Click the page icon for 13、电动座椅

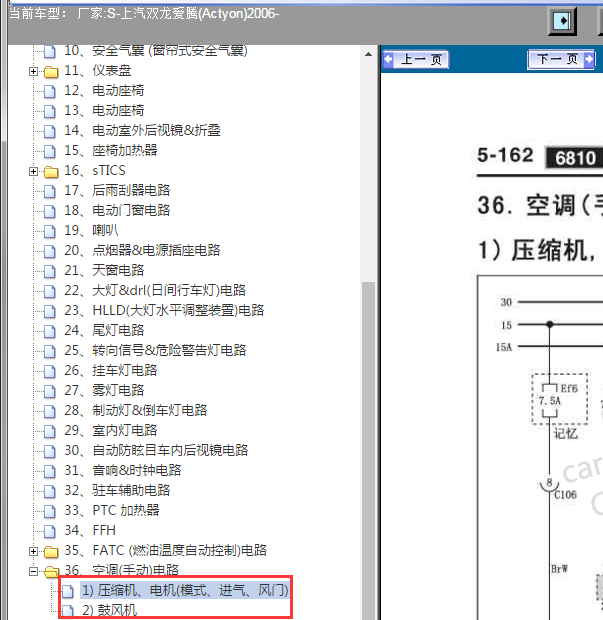(x=49, y=111)
